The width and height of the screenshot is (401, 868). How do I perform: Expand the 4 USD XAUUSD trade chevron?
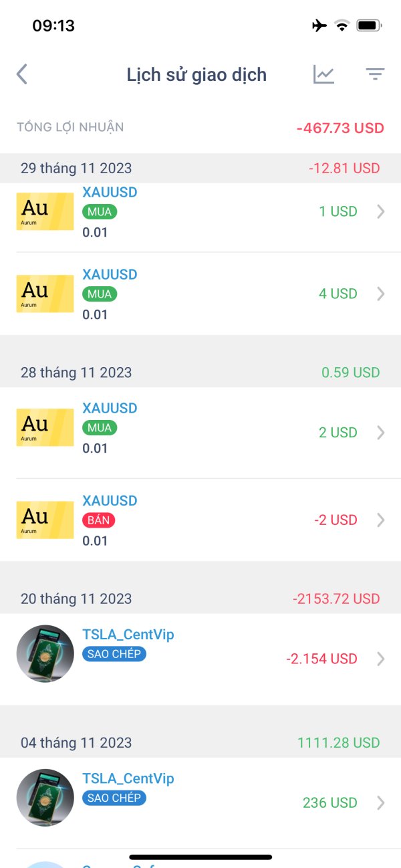[381, 294]
